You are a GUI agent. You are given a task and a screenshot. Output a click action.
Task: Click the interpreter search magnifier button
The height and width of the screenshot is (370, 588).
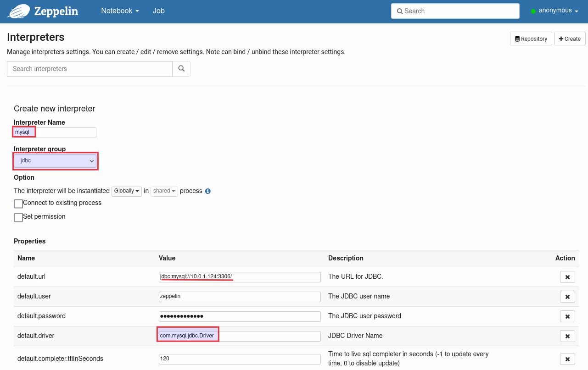(x=181, y=69)
